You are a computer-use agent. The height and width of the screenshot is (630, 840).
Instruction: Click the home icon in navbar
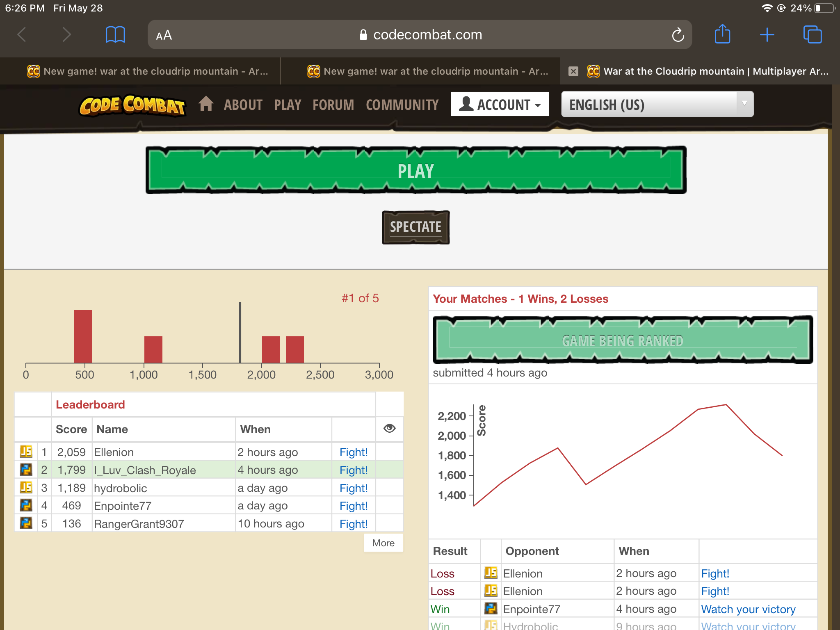[206, 104]
